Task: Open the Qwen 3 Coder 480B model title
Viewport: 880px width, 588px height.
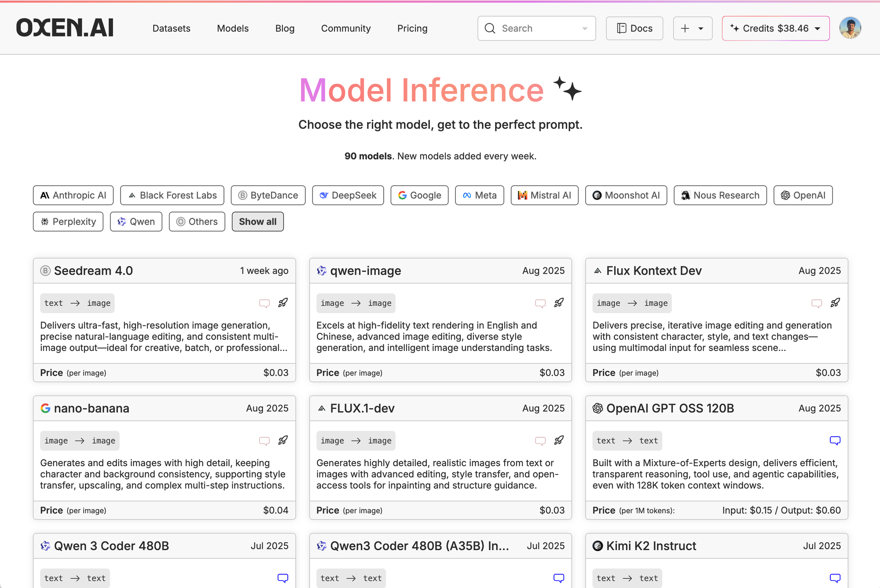Action: 111,546
